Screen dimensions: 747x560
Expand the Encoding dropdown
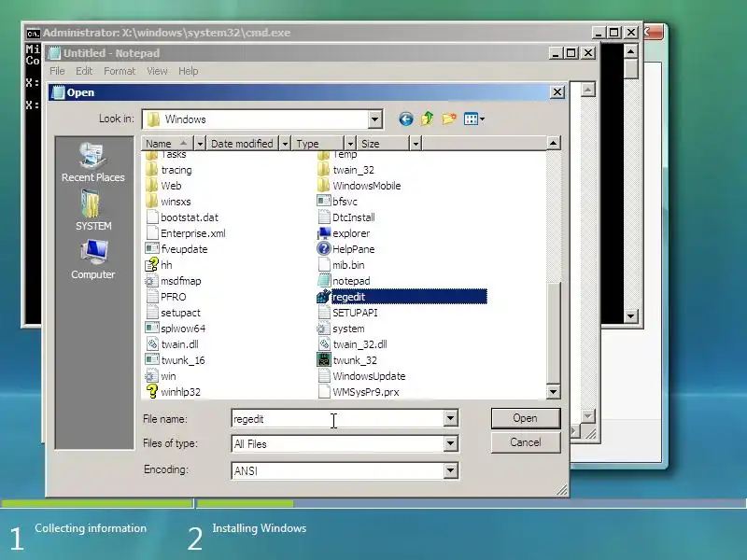pyautogui.click(x=450, y=471)
